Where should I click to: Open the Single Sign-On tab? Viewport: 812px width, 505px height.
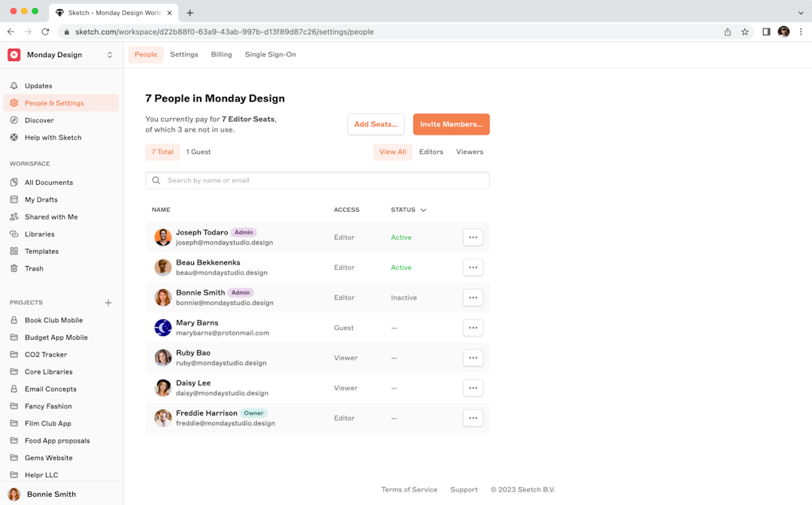pyautogui.click(x=270, y=55)
